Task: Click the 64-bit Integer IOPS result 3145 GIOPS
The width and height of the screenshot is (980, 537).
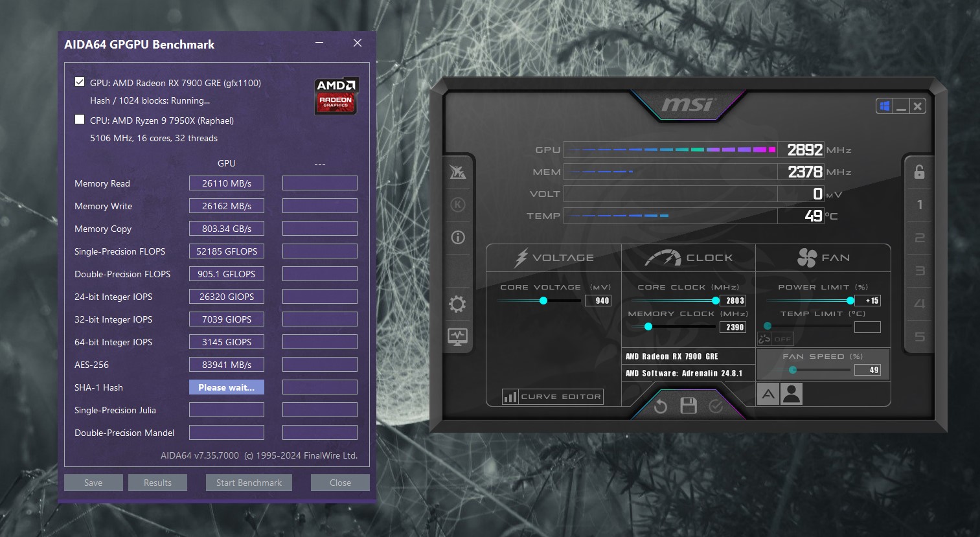Action: click(227, 342)
